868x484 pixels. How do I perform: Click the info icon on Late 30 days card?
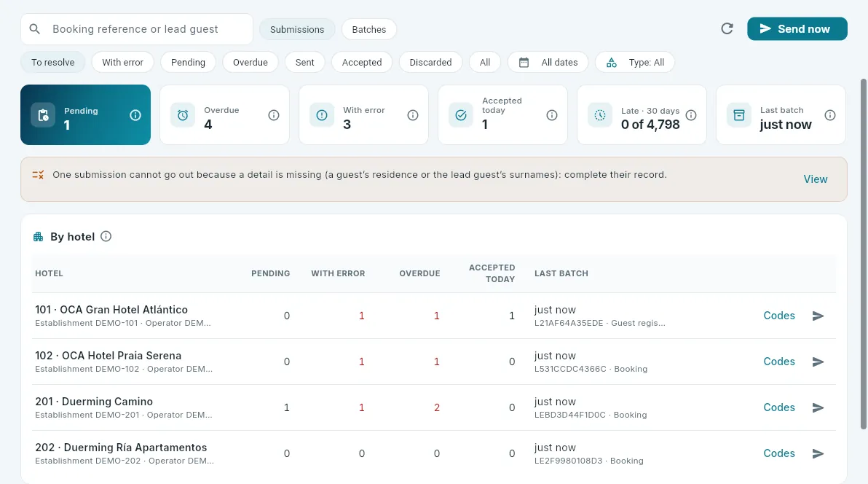tap(691, 115)
